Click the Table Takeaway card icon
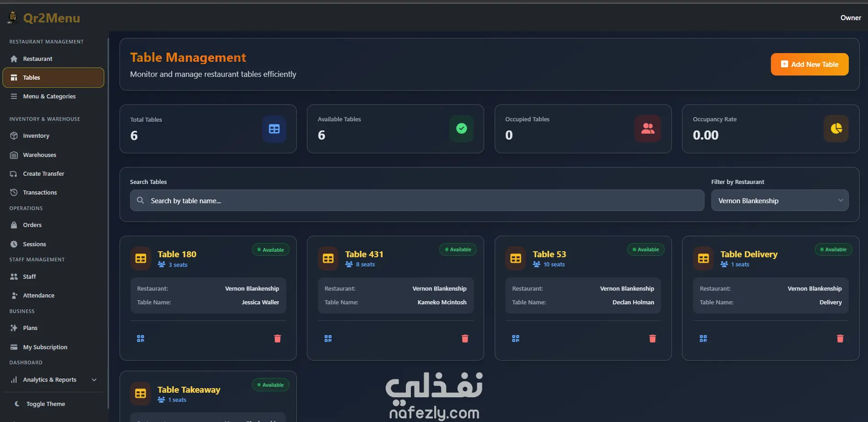Image resolution: width=868 pixels, height=422 pixels. click(x=141, y=394)
